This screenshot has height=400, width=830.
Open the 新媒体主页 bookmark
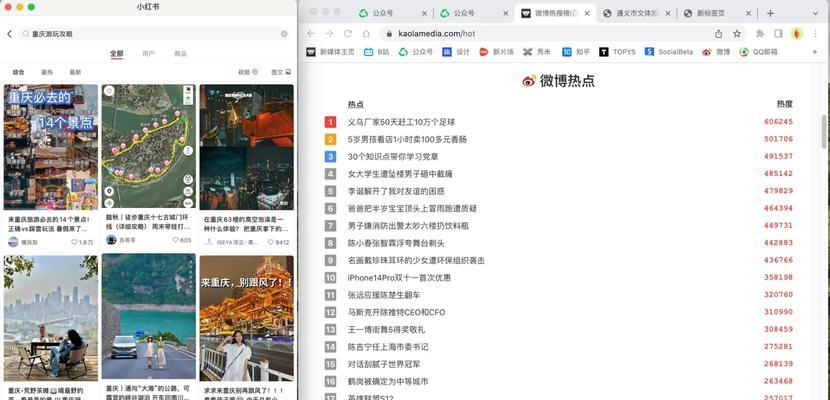[330, 52]
